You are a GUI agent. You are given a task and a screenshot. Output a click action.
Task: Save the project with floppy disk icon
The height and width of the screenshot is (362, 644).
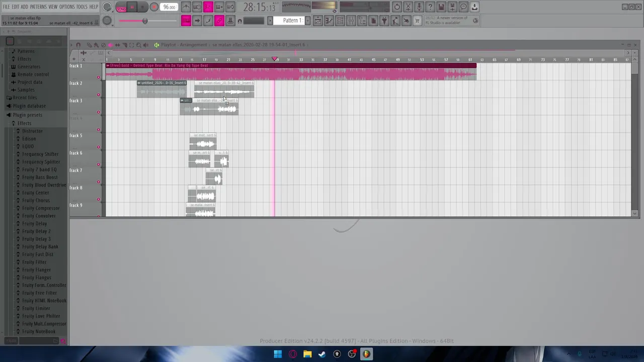click(441, 7)
